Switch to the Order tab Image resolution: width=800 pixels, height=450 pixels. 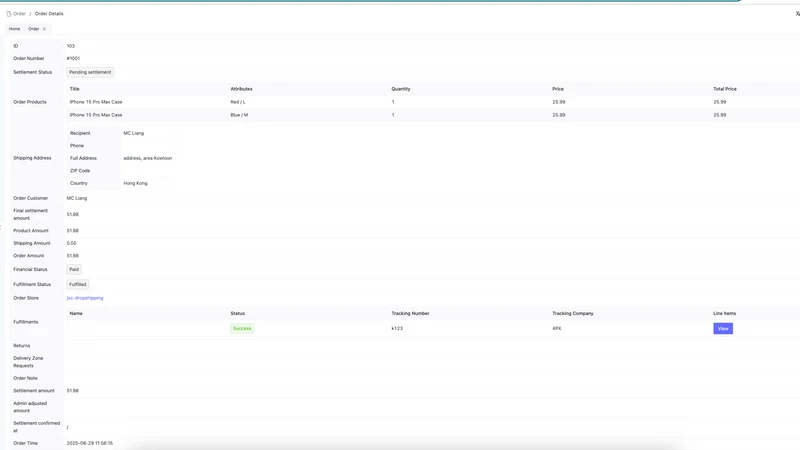(x=34, y=29)
